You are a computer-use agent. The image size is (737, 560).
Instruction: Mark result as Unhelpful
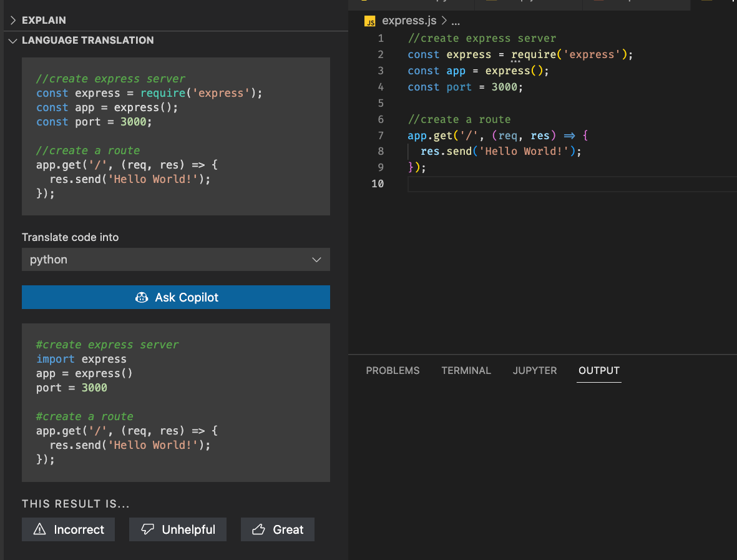[178, 529]
